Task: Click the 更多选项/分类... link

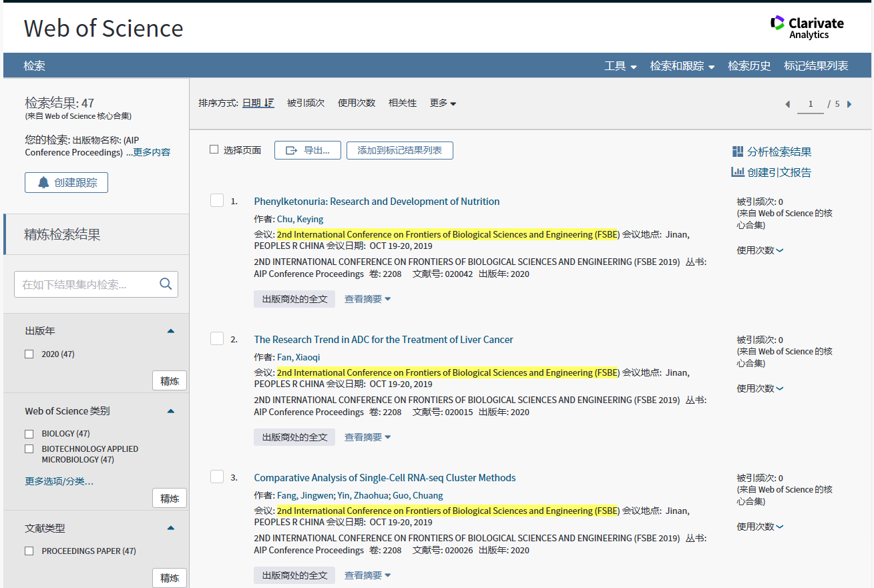Action: (x=59, y=481)
